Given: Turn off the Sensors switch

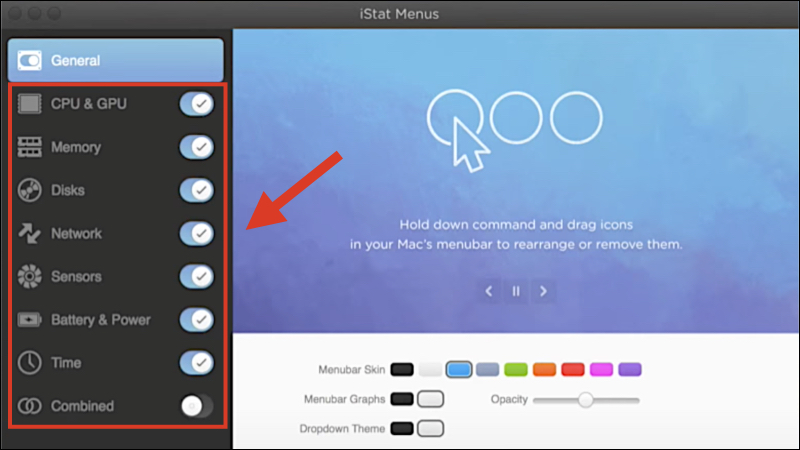Looking at the screenshot, I should 196,277.
